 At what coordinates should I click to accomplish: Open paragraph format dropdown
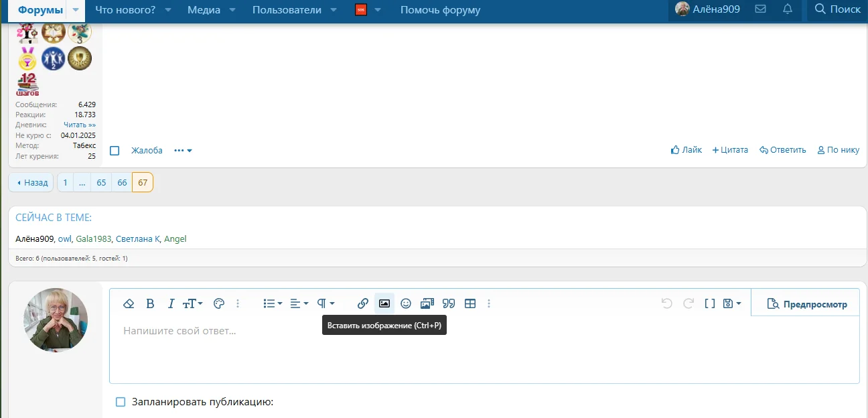(x=326, y=303)
